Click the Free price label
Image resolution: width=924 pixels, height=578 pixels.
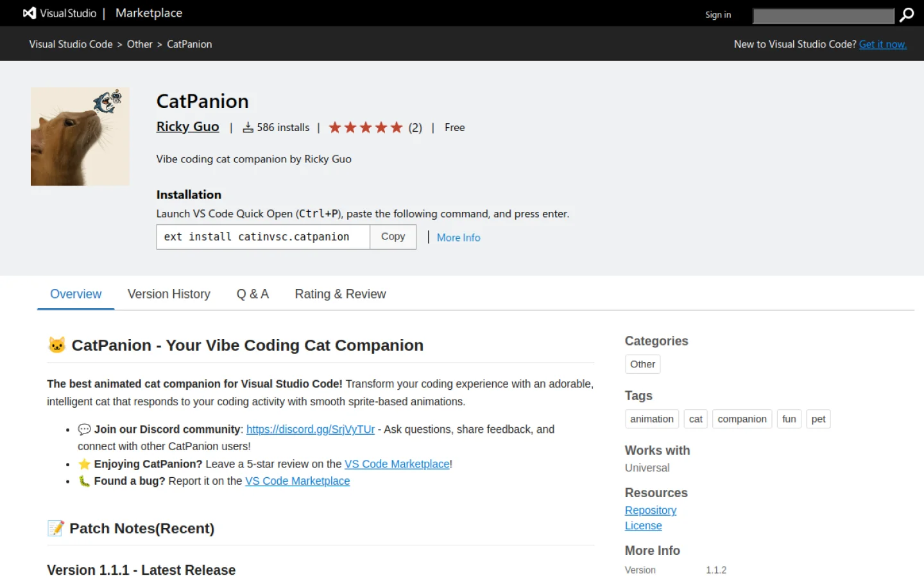tap(455, 128)
